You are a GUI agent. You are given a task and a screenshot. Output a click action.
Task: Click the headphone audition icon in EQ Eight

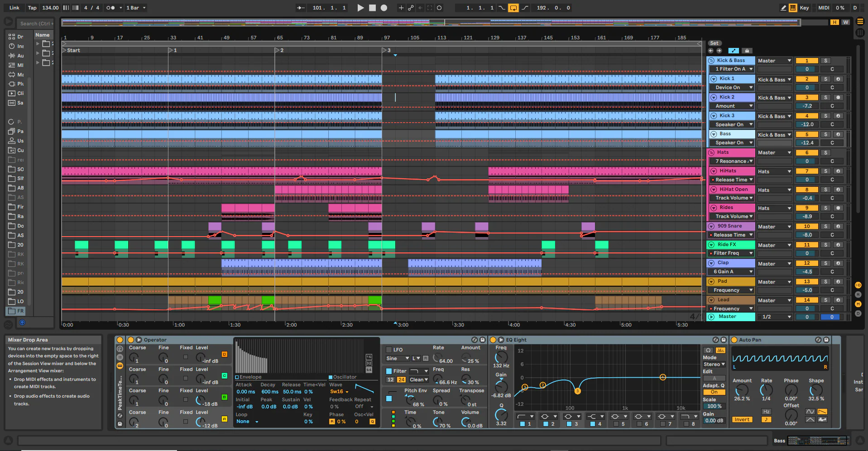pyautogui.click(x=708, y=350)
